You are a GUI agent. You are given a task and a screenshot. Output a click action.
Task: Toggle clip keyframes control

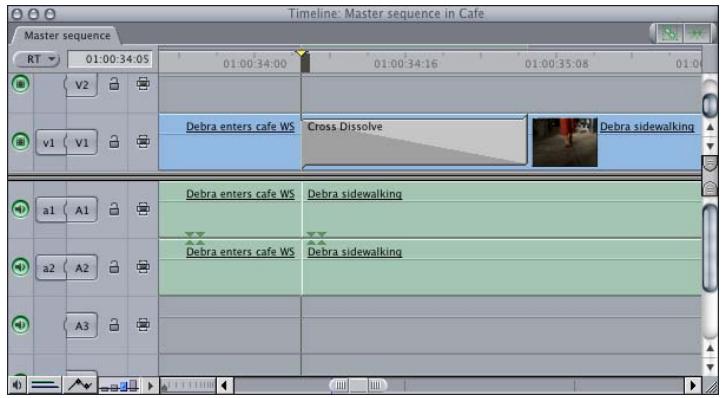45,385
